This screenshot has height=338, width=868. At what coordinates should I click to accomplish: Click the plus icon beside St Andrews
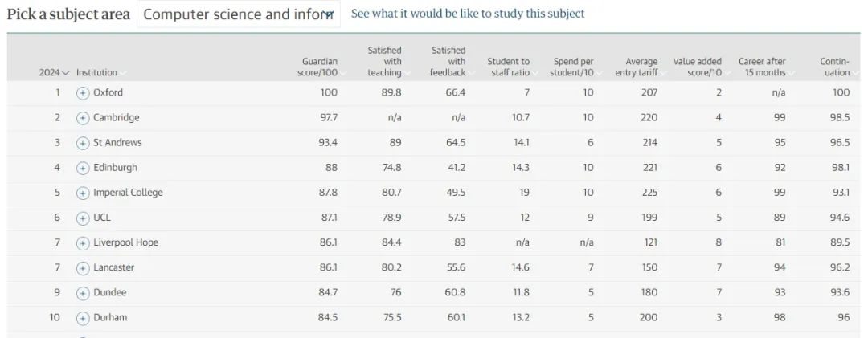tap(83, 143)
